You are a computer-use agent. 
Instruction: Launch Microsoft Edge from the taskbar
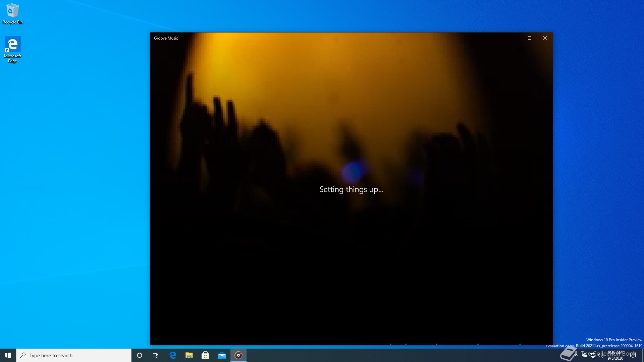[x=173, y=355]
